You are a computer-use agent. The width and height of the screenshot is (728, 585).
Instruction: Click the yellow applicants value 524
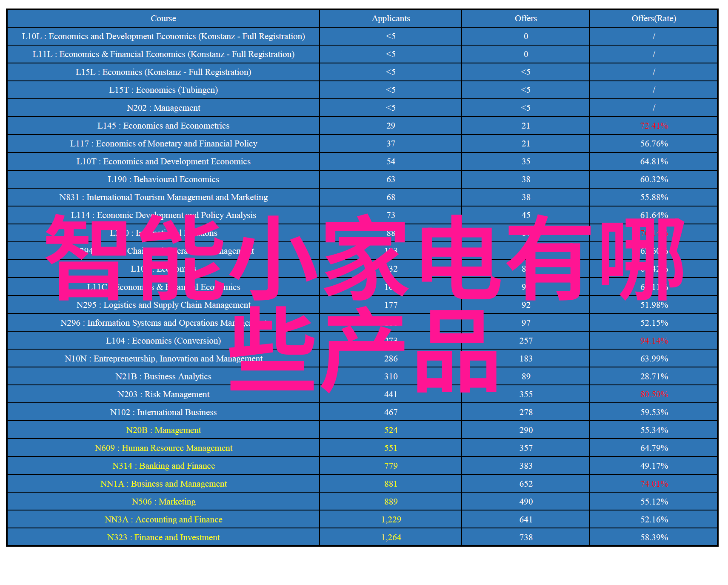pyautogui.click(x=391, y=430)
